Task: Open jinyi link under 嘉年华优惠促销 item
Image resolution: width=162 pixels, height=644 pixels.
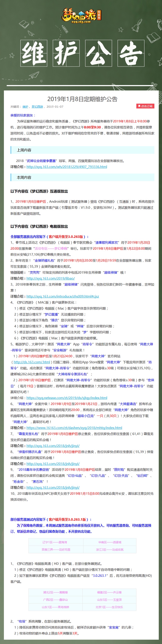Action: pos(53,487)
